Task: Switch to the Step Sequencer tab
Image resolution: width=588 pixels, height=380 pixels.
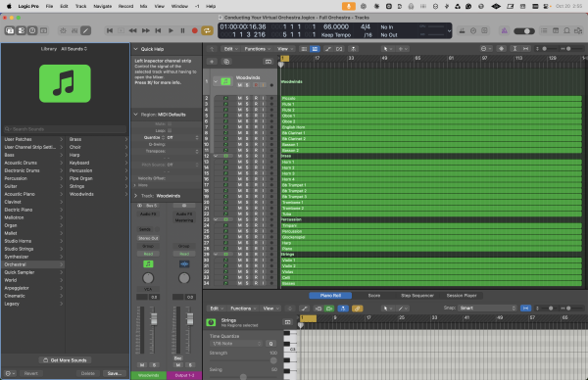Action: pyautogui.click(x=417, y=296)
